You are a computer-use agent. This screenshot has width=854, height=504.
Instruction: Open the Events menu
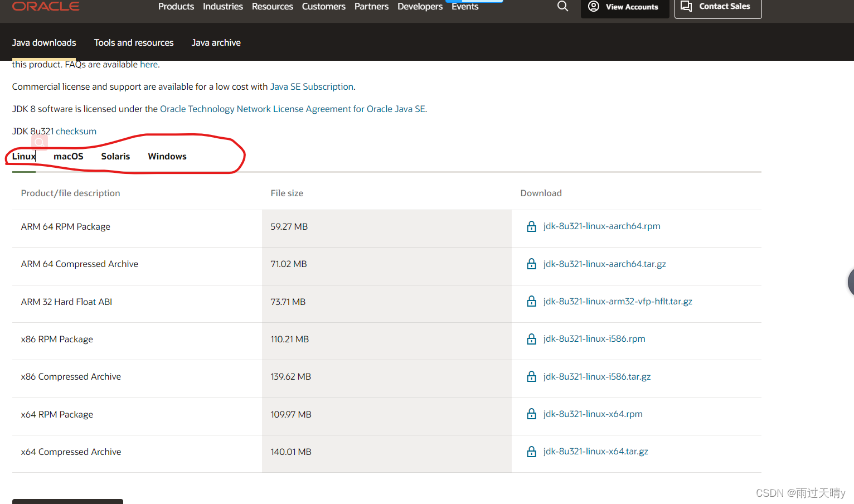[x=465, y=6]
